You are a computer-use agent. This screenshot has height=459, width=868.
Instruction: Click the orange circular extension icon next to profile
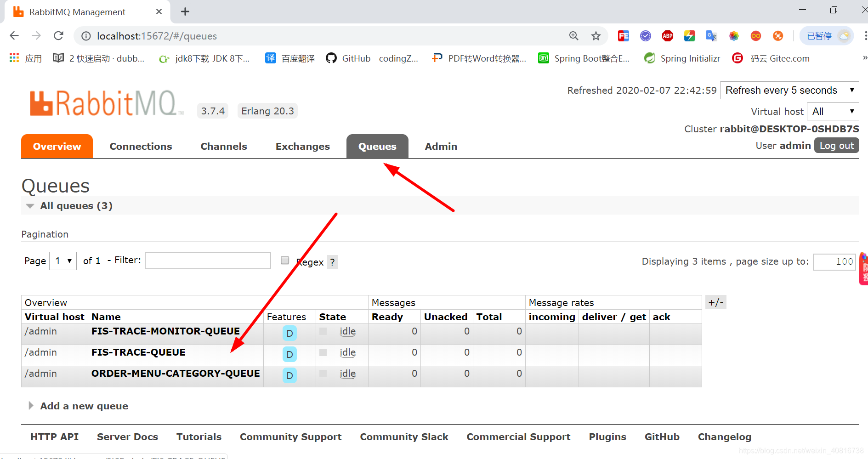pyautogui.click(x=778, y=36)
